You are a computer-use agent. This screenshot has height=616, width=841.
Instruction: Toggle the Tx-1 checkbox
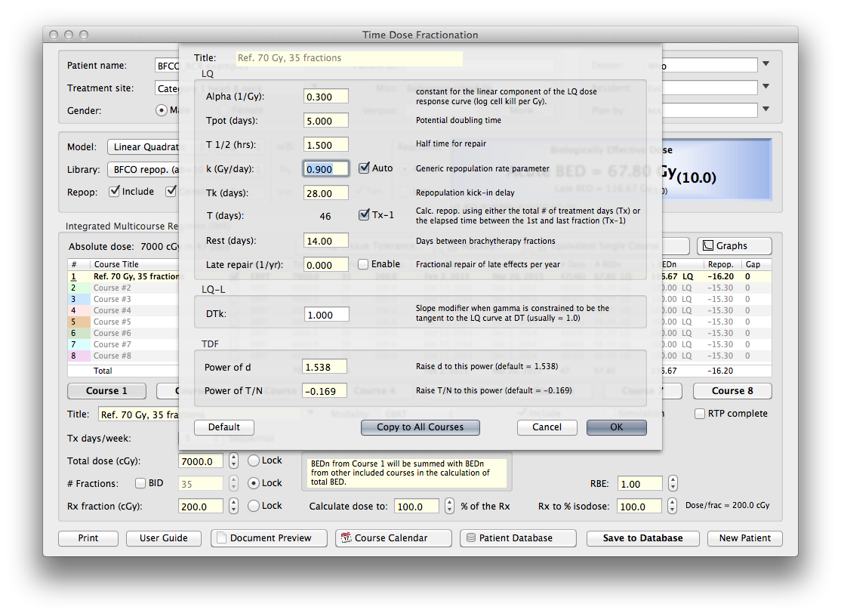click(364, 215)
